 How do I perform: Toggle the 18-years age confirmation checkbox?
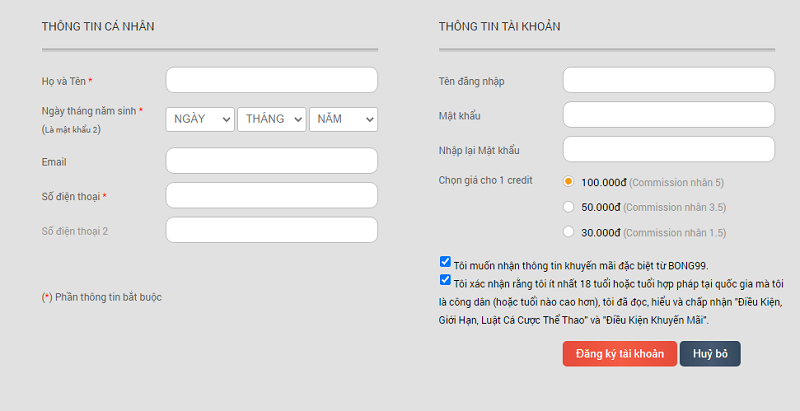tap(445, 281)
